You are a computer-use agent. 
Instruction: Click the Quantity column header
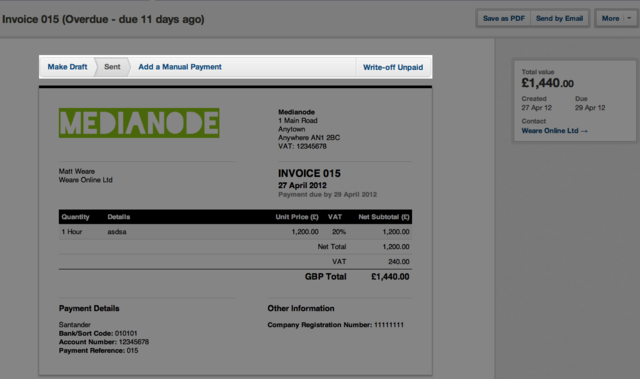pyautogui.click(x=76, y=217)
